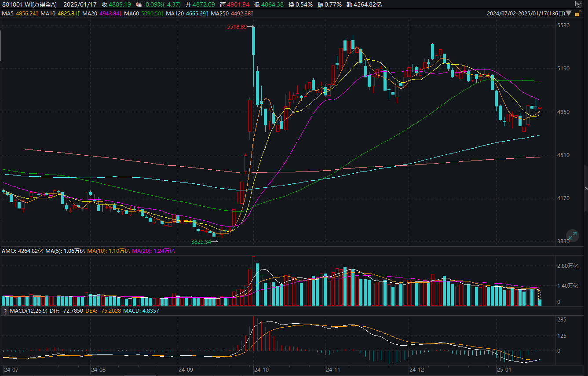588x376 pixels.
Task: Click the MA5 4856.24 moving average label
Action: (20, 14)
